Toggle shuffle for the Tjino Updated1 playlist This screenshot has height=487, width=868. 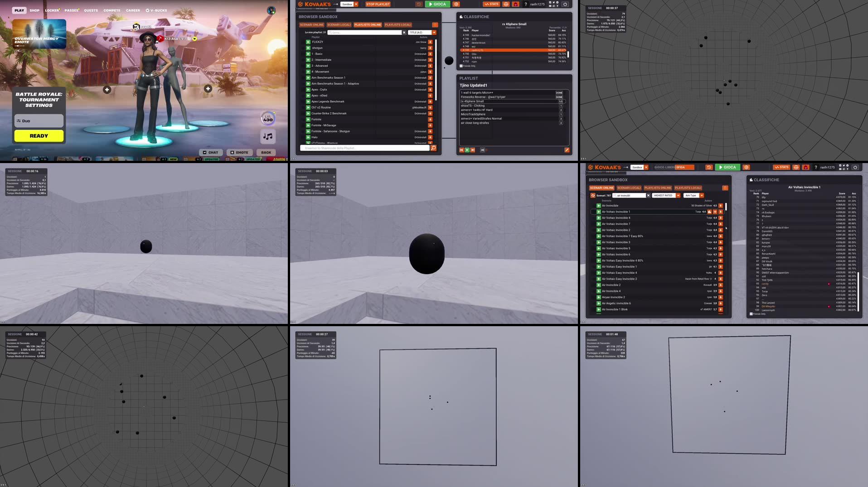pyautogui.click(x=483, y=150)
